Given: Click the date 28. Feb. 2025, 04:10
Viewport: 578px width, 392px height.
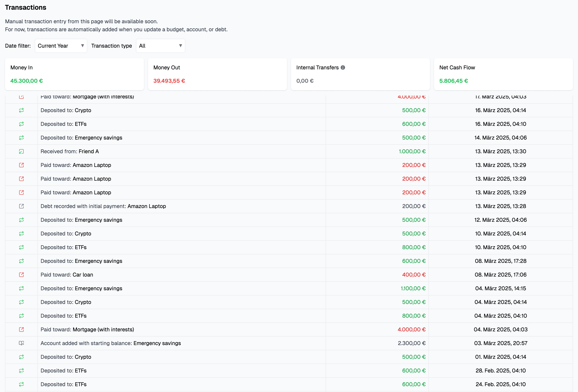Looking at the screenshot, I should 501,371.
